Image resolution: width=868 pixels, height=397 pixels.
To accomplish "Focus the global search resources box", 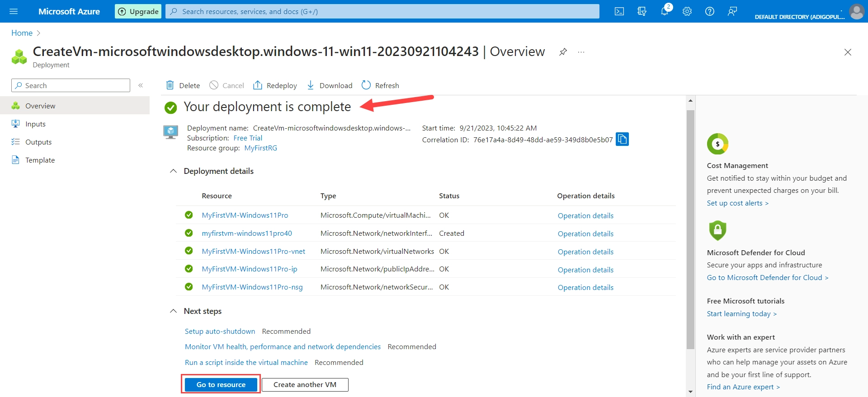I will [x=382, y=11].
